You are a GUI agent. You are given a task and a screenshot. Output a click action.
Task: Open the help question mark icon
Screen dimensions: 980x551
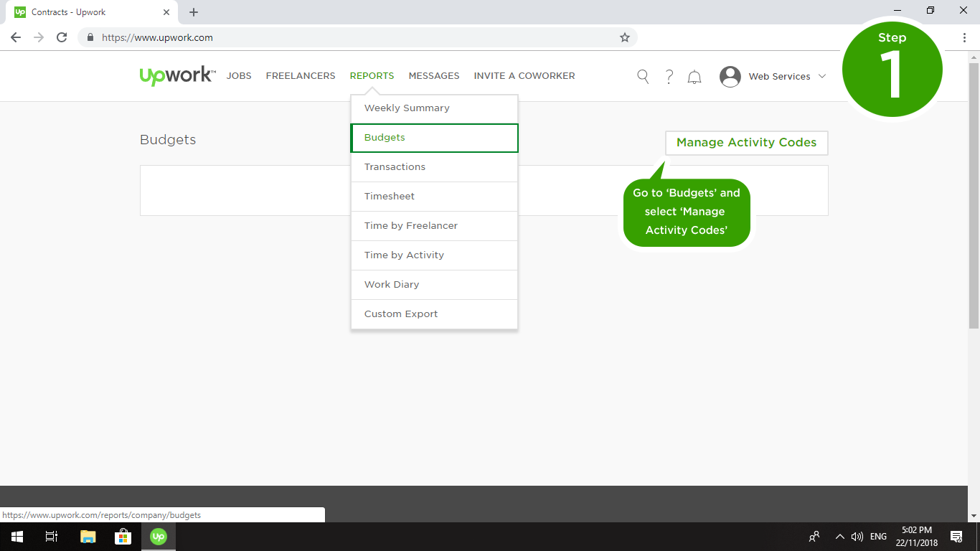(x=669, y=77)
